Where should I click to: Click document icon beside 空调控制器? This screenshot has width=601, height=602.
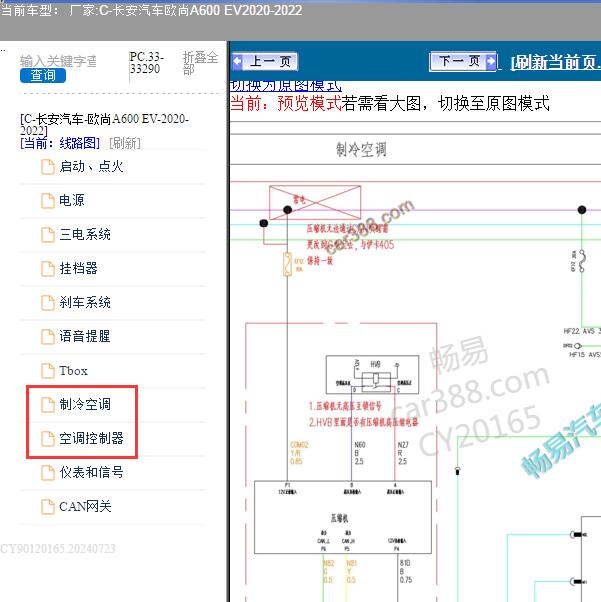pyautogui.click(x=48, y=439)
